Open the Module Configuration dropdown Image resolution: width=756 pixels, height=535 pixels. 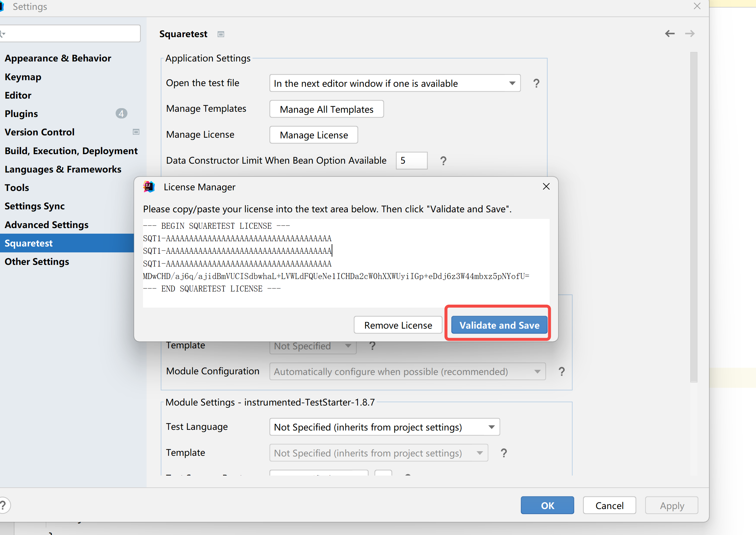click(x=408, y=372)
